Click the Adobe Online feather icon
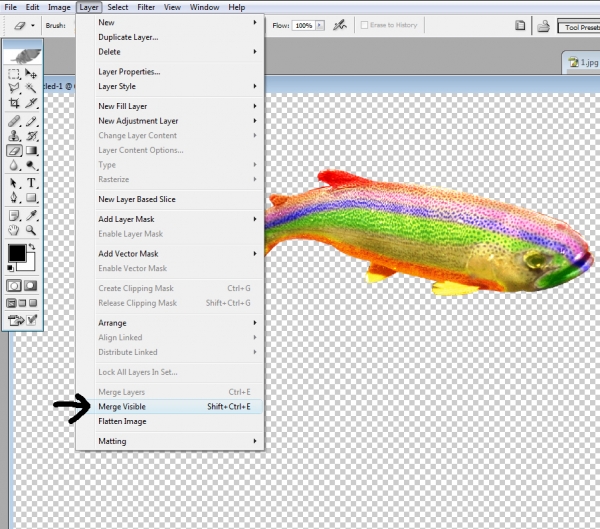This screenshot has height=529, width=600. [23, 56]
